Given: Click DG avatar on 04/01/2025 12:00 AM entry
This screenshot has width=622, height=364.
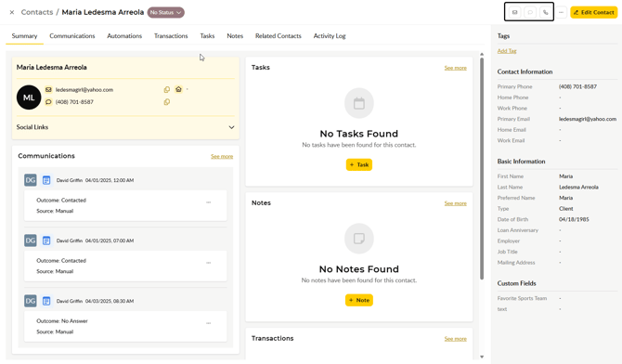Looking at the screenshot, I should click(x=31, y=180).
